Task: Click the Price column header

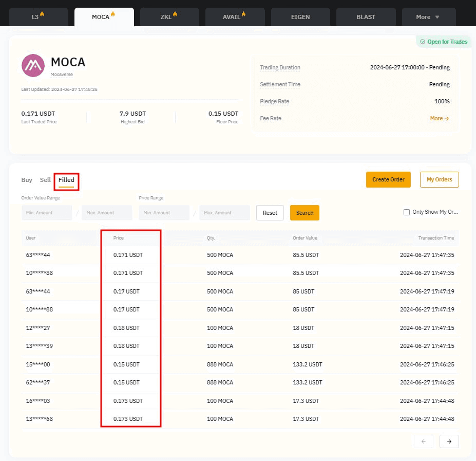Action: (119, 238)
